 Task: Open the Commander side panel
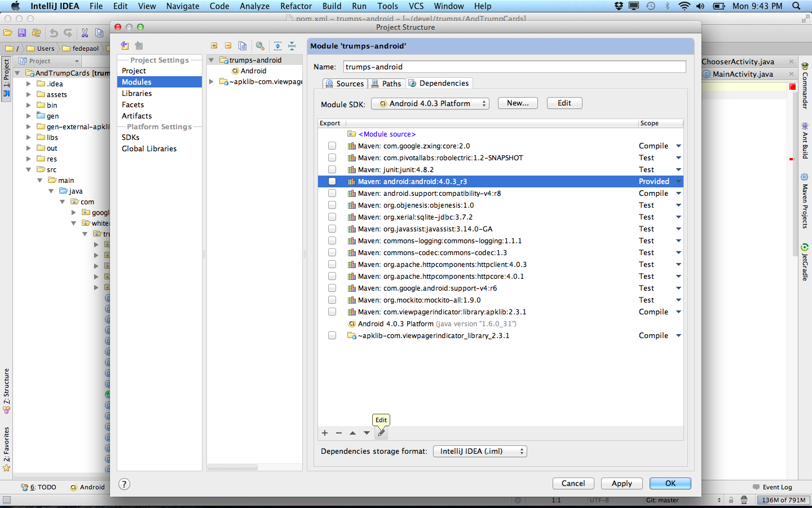pyautogui.click(x=805, y=85)
